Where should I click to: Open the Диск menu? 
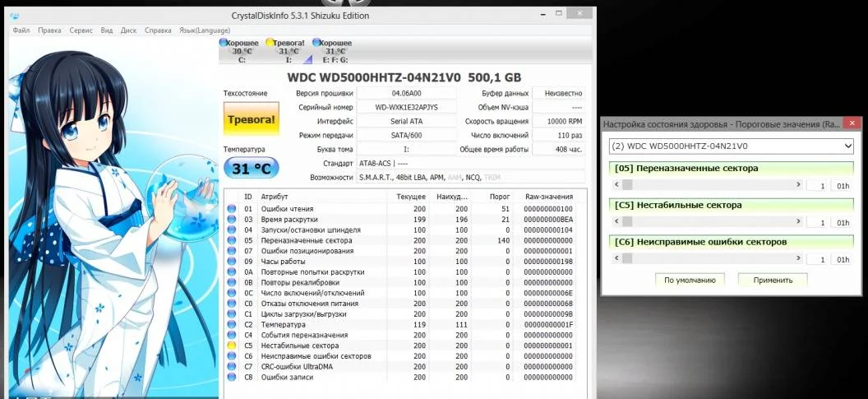pos(128,30)
